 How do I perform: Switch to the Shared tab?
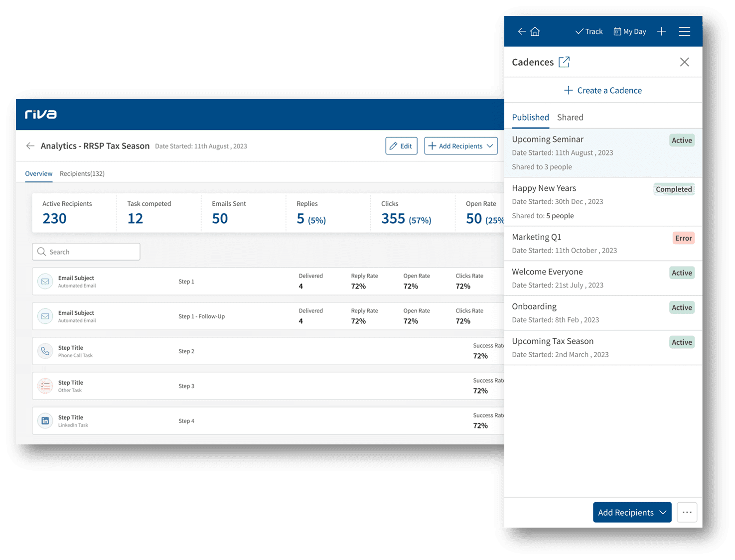pos(570,117)
